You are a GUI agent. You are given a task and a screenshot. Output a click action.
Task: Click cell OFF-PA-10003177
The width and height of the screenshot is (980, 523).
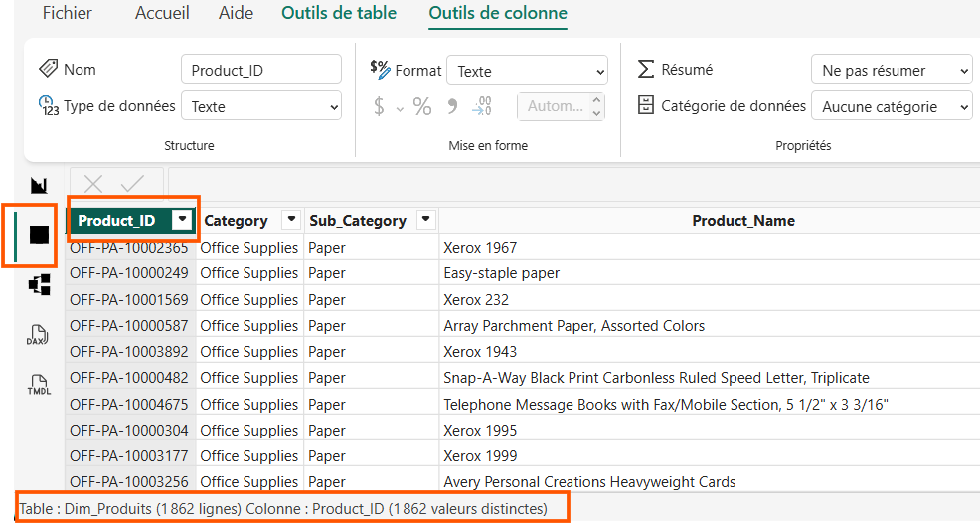(x=129, y=456)
